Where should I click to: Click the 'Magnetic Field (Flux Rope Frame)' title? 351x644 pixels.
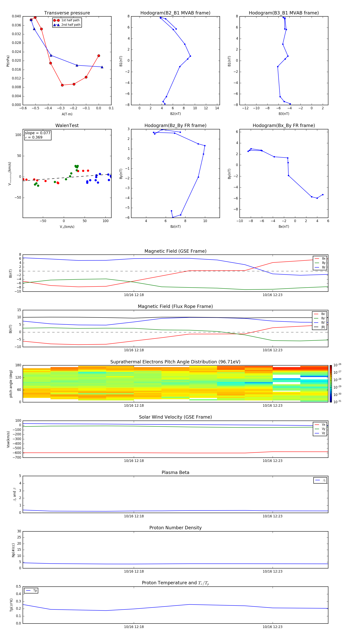pyautogui.click(x=175, y=307)
